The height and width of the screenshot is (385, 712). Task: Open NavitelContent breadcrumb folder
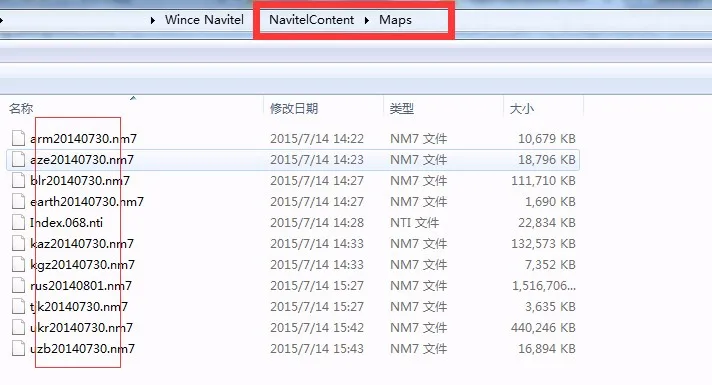click(x=312, y=20)
